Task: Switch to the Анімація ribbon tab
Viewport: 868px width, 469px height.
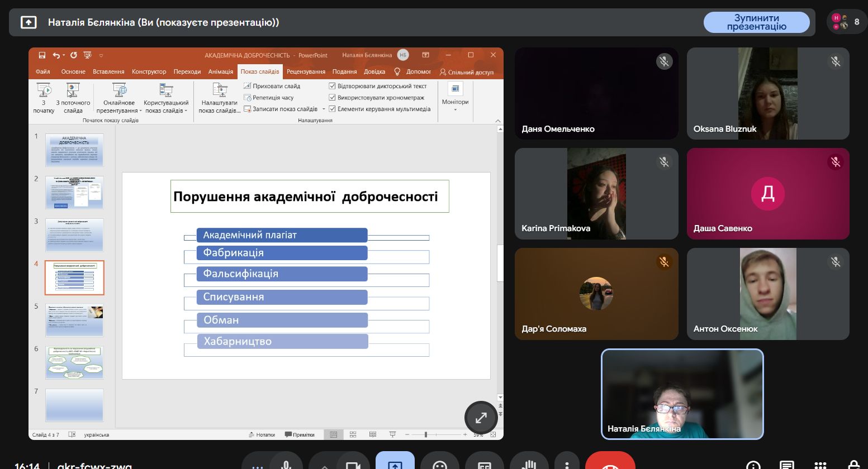Action: pyautogui.click(x=220, y=71)
